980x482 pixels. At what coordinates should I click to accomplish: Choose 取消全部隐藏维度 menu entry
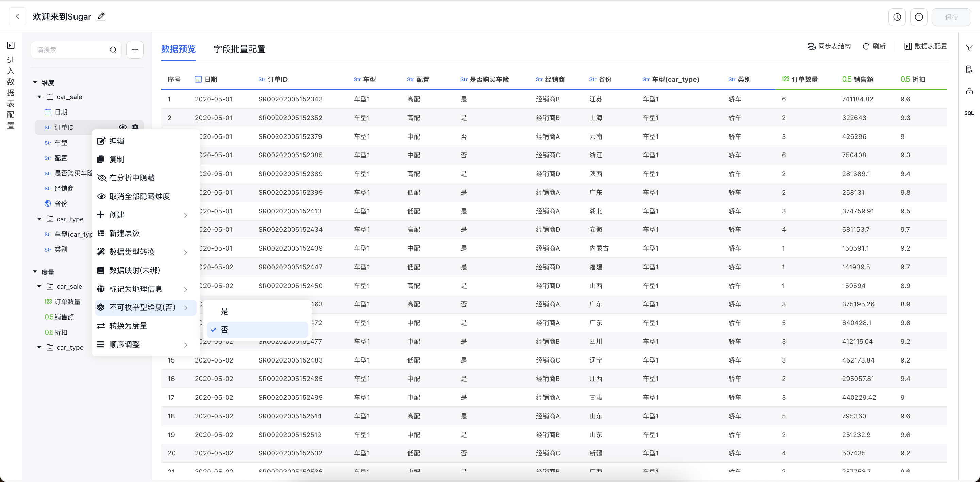tap(146, 196)
